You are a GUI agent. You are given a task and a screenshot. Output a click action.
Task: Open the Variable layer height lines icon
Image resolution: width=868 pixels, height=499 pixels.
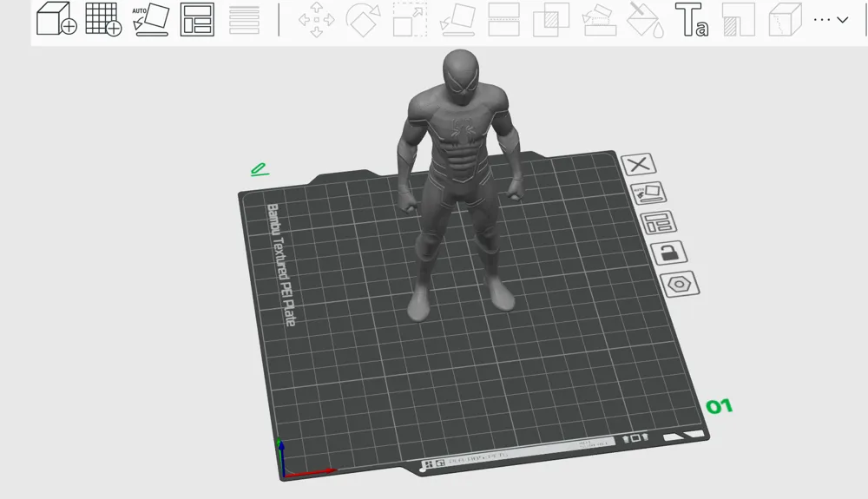(x=244, y=20)
